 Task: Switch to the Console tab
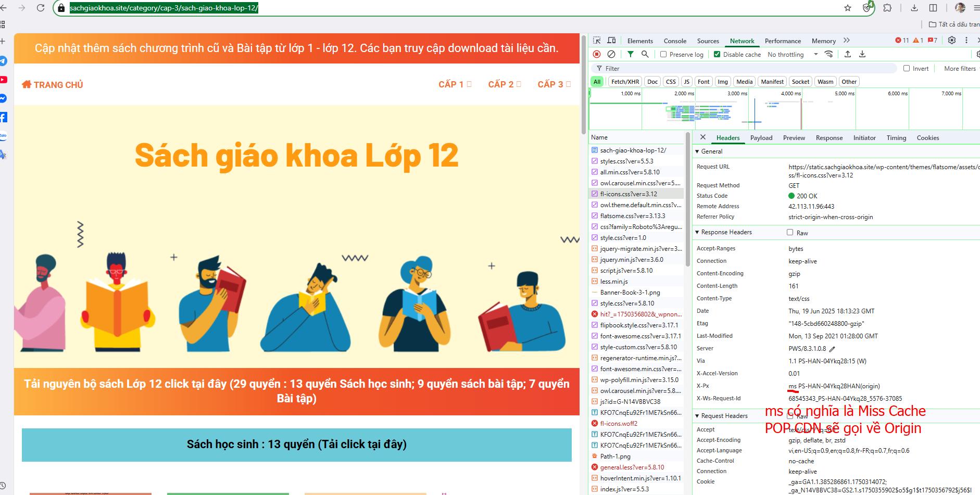tap(675, 41)
